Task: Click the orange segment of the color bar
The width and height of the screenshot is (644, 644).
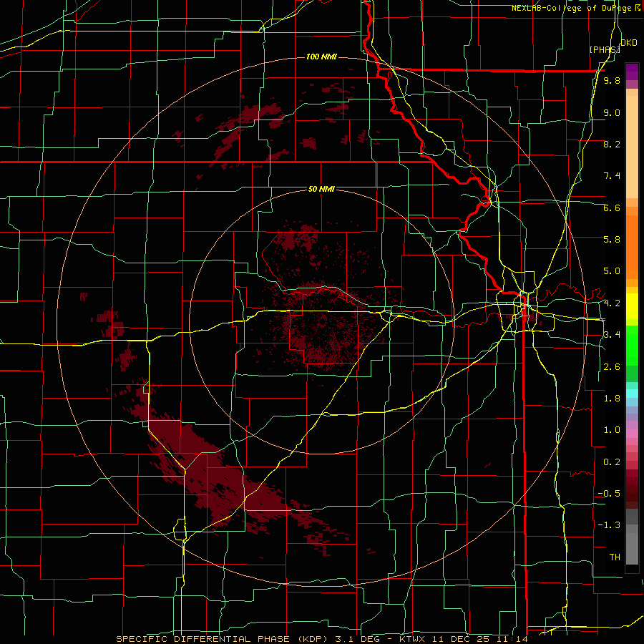Action: tap(632, 246)
